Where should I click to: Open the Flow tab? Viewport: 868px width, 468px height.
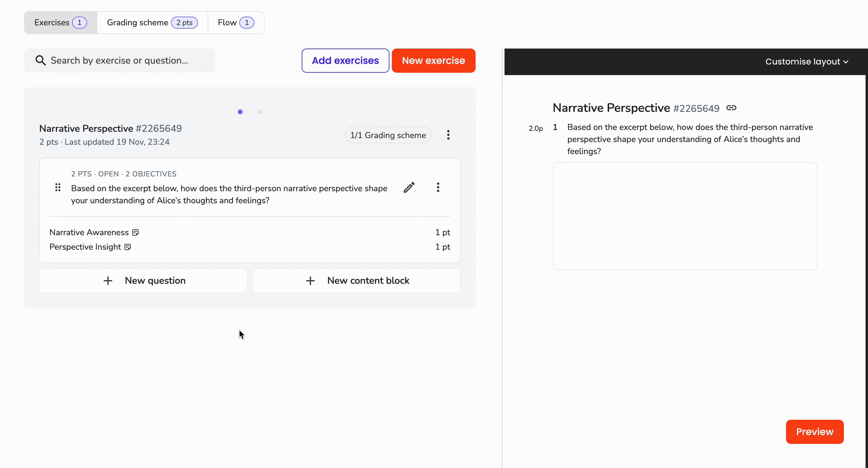(x=236, y=23)
